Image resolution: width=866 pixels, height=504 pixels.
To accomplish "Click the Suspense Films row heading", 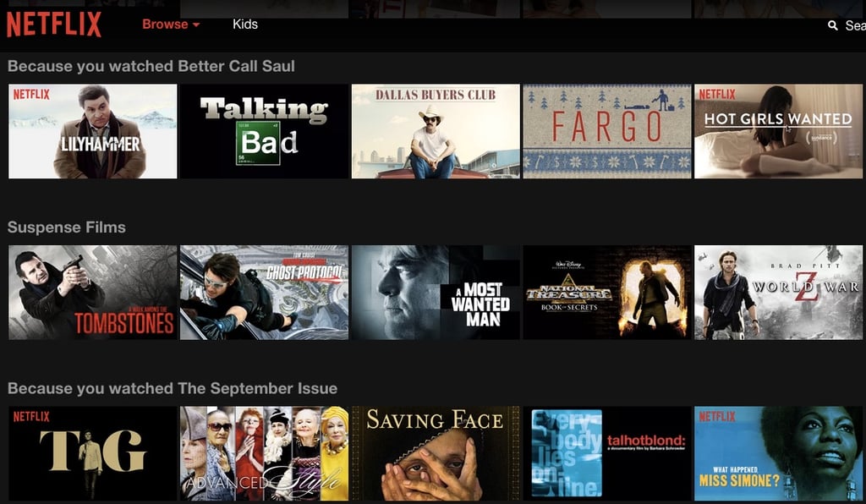I will coord(67,227).
